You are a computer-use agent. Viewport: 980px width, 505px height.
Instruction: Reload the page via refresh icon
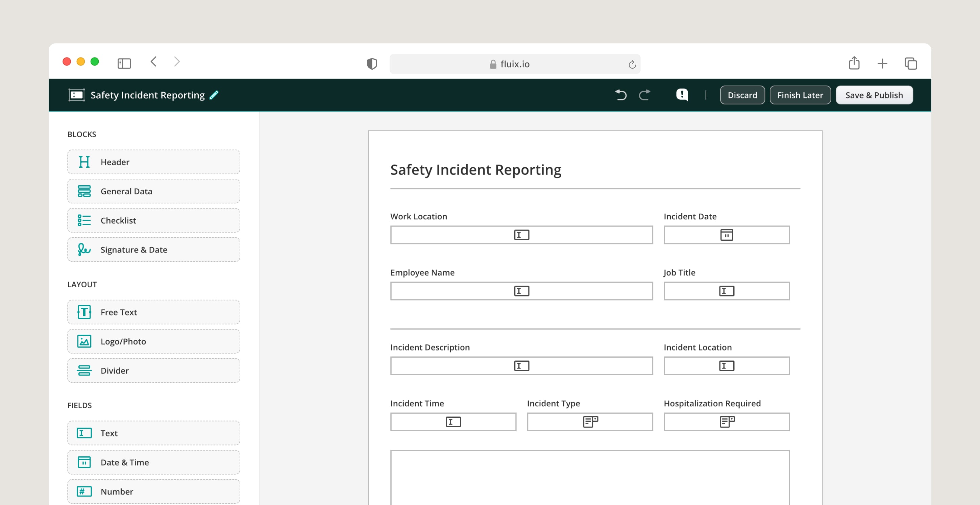(632, 64)
